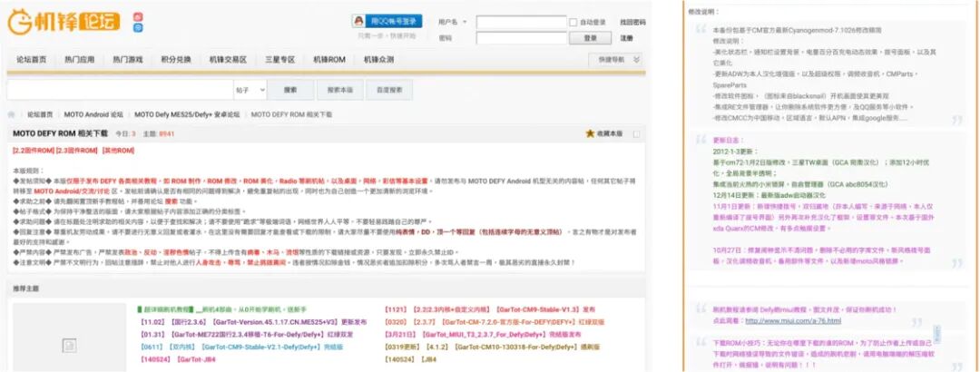This screenshot has height=372, width=980.
Task: Open the 用户名 login type dropdown
Action: tap(453, 22)
